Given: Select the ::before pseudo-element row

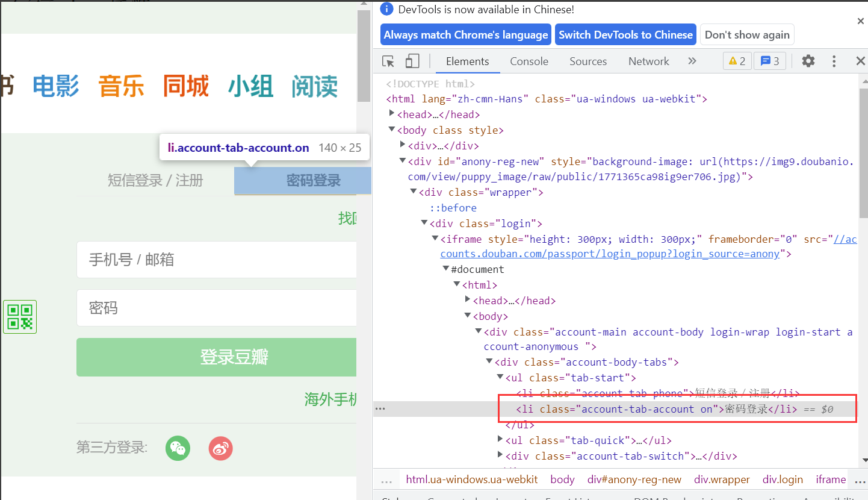Looking at the screenshot, I should pos(453,208).
